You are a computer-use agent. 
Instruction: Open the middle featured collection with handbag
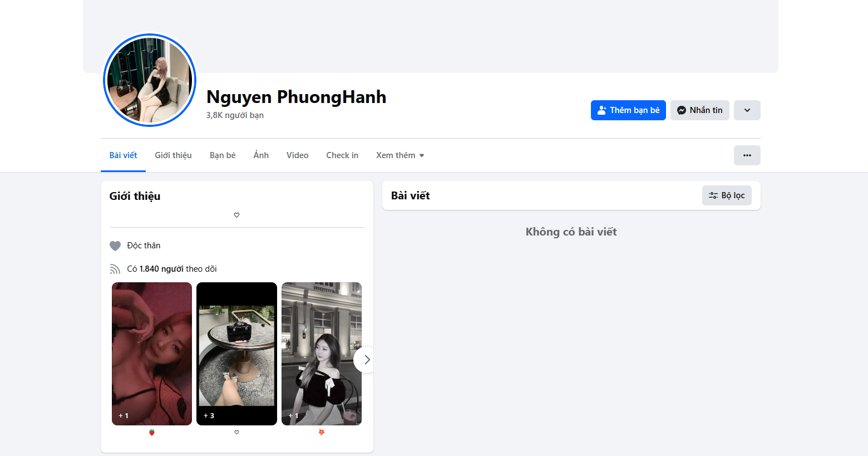[x=236, y=354]
